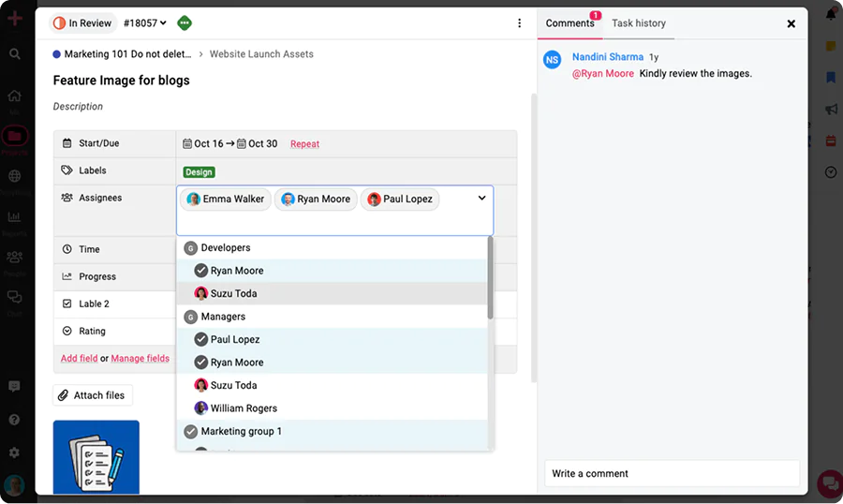The width and height of the screenshot is (843, 504).
Task: Open Nandini Sharma's profile link
Action: pos(608,57)
